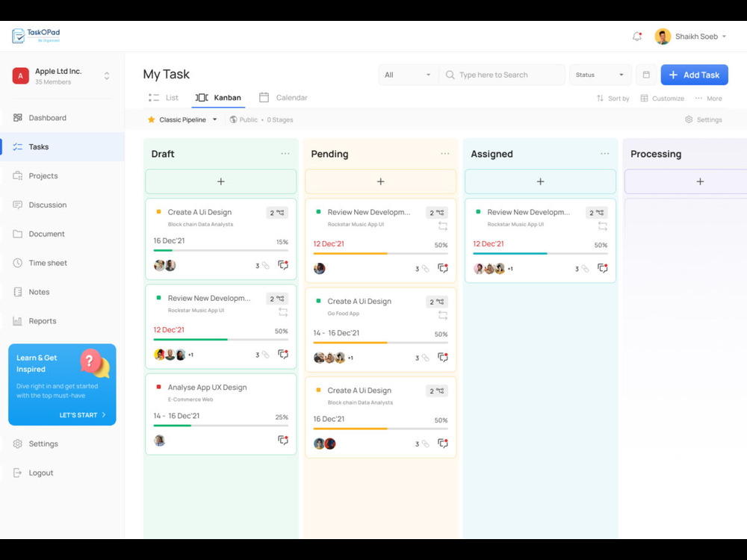The image size is (747, 560).
Task: Expand the Apple Ltd Inc. workspace switcher
Action: [x=107, y=75]
